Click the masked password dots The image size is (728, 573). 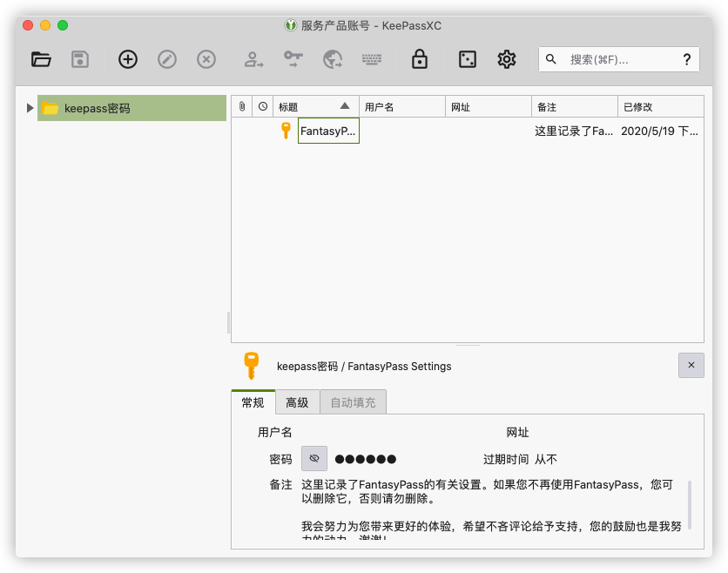(x=366, y=459)
